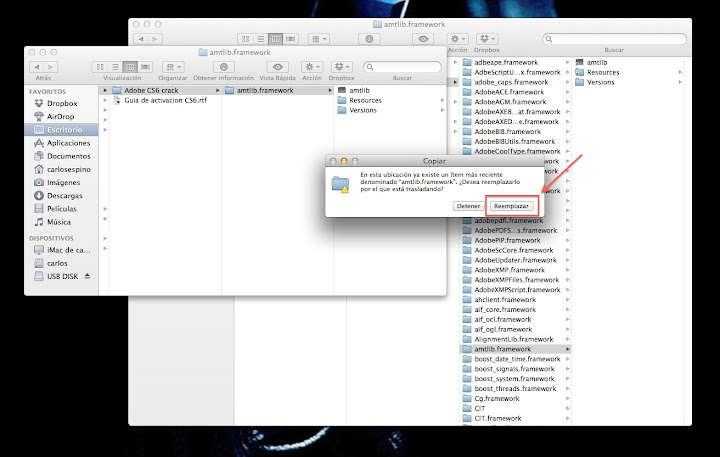Eject USB DISK with the eject icon

click(87, 276)
